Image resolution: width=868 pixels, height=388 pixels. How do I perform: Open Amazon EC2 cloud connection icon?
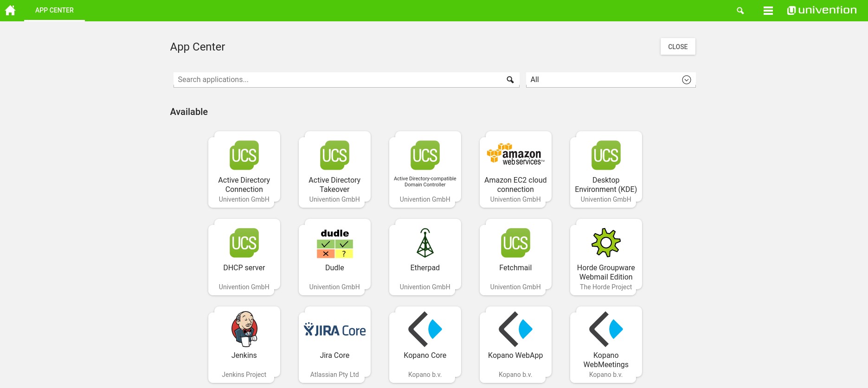point(515,154)
